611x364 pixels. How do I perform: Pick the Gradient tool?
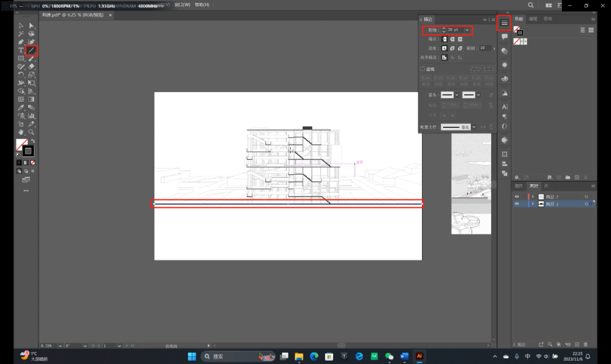tap(32, 99)
